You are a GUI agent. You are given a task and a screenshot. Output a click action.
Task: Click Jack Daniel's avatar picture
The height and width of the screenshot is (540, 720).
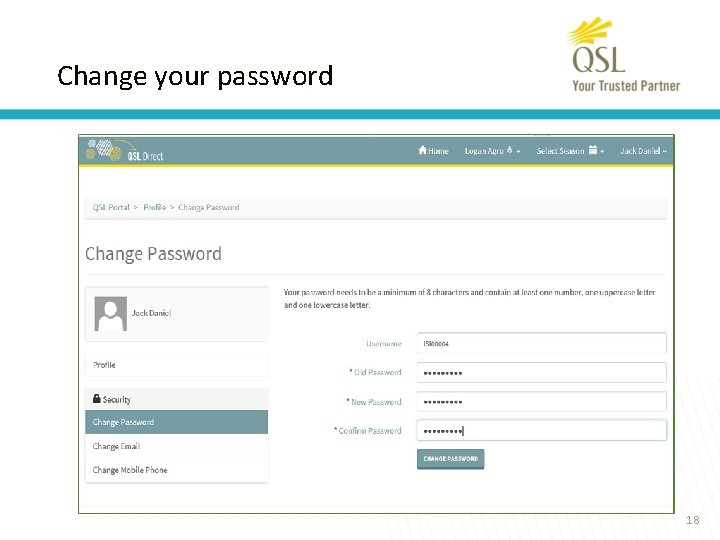[x=110, y=313]
